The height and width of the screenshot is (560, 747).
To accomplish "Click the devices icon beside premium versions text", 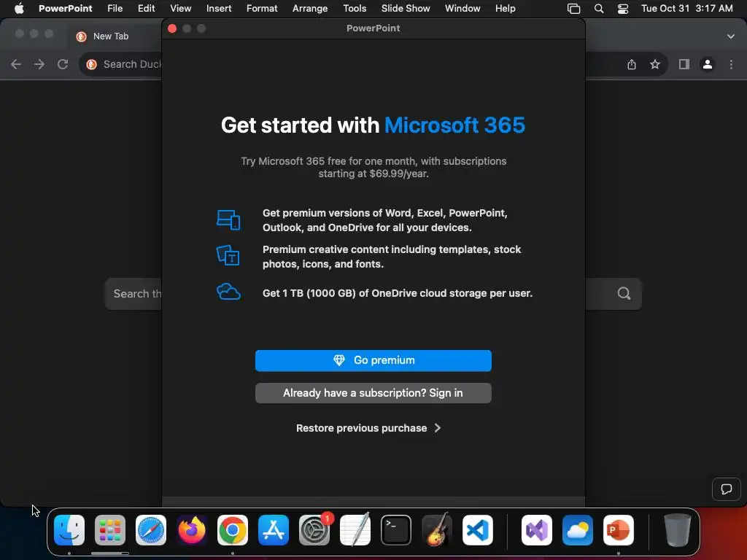I will pyautogui.click(x=228, y=220).
